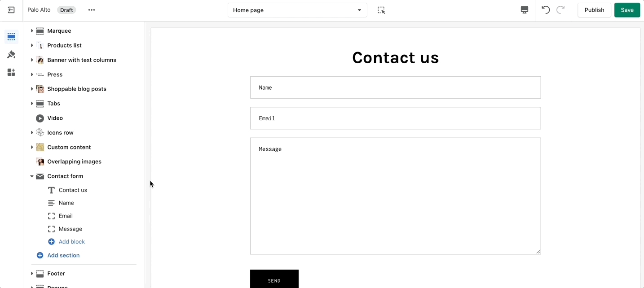
Task: Open the Home page template dropdown
Action: pyautogui.click(x=297, y=10)
